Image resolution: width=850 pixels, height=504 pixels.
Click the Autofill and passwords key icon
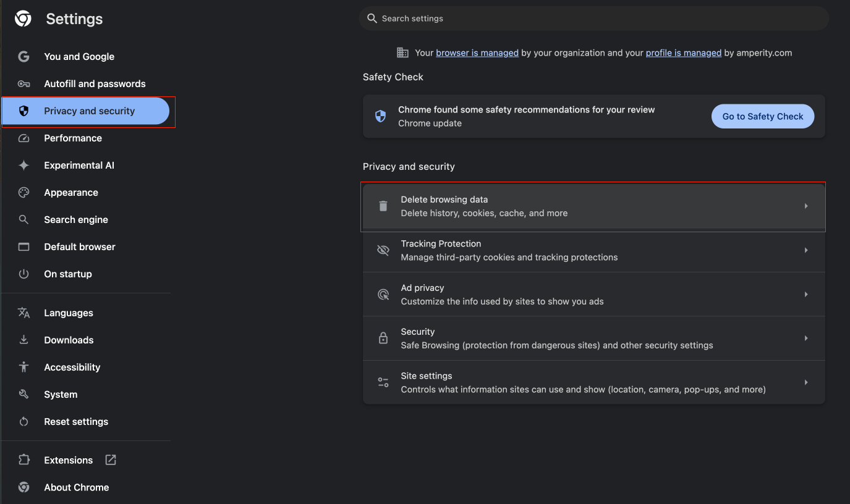click(23, 84)
